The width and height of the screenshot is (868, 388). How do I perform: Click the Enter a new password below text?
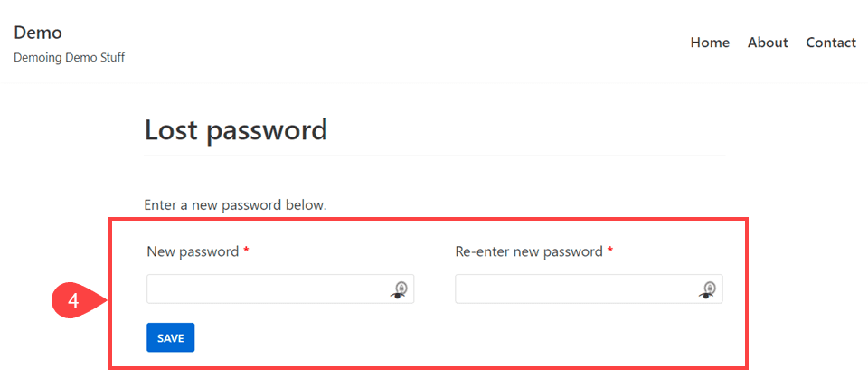pyautogui.click(x=235, y=205)
